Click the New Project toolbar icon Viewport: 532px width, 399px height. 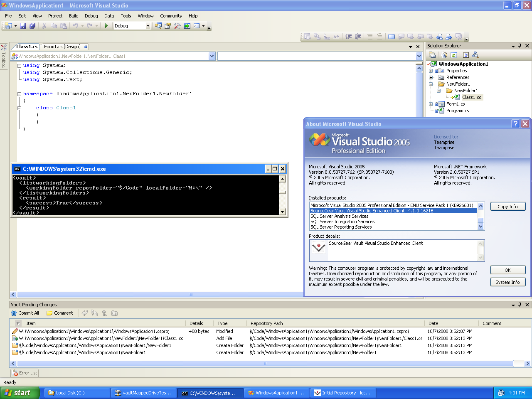point(9,26)
